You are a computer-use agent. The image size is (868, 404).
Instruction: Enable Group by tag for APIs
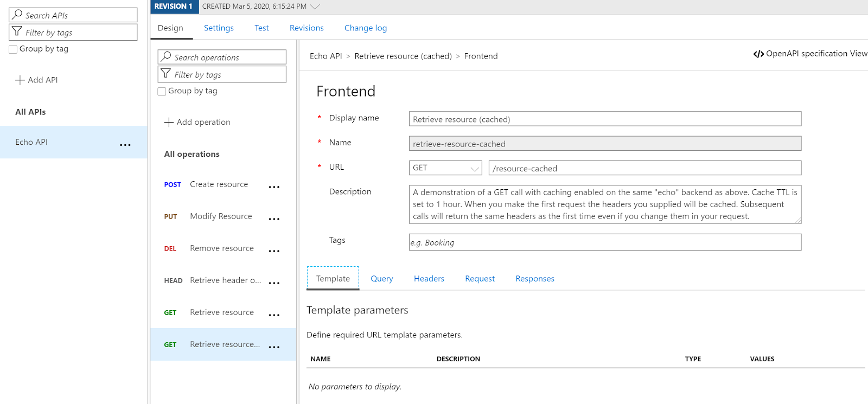tap(13, 49)
